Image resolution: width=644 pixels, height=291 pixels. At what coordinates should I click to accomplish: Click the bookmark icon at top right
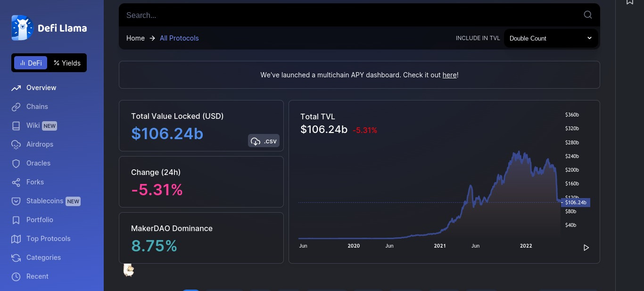(x=630, y=2)
